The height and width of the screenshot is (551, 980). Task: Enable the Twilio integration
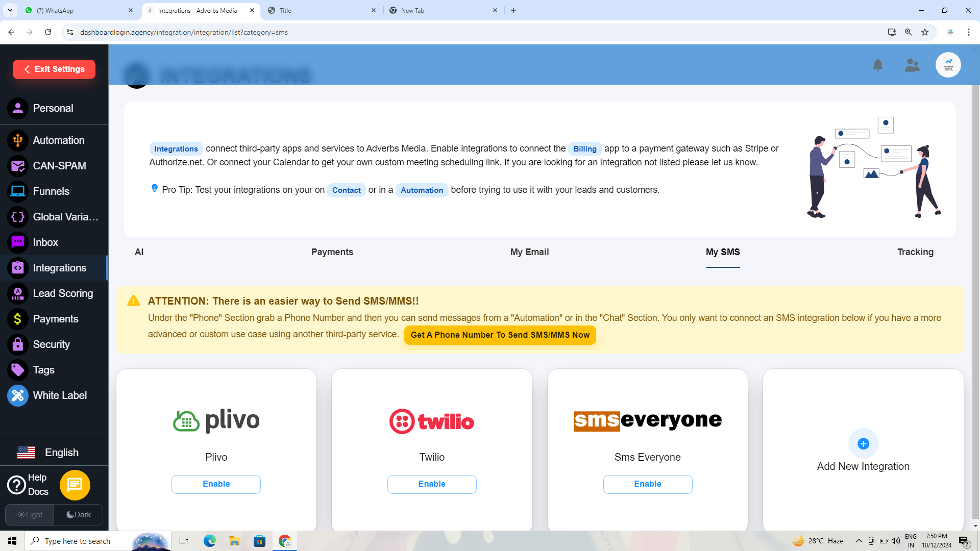432,484
